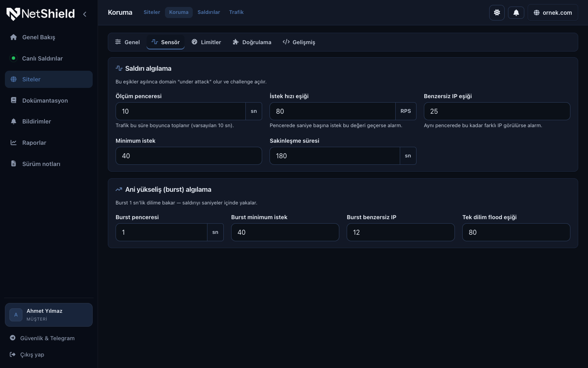
Task: Open Trafik in the top navigation
Action: (x=236, y=12)
